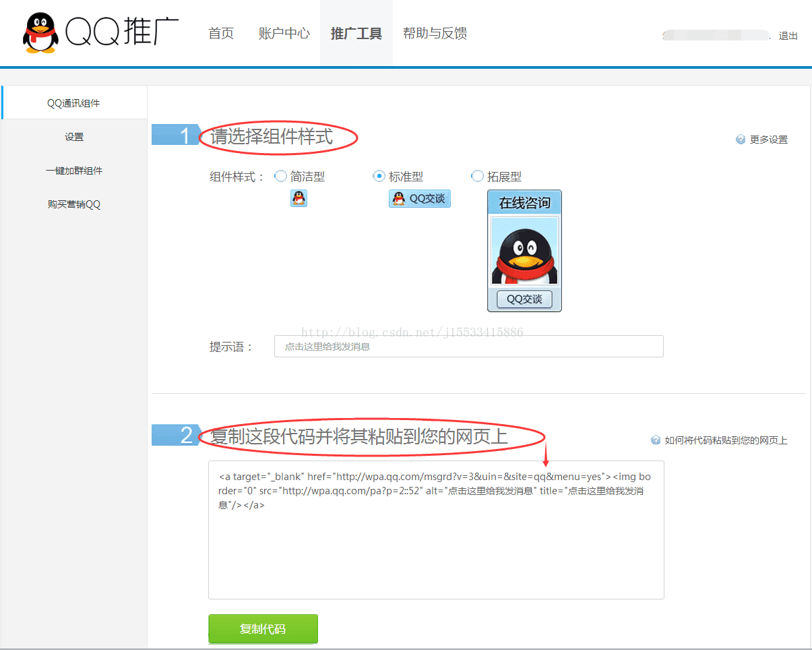Click the green 复制代码 button
812x650 pixels.
pos(263,629)
